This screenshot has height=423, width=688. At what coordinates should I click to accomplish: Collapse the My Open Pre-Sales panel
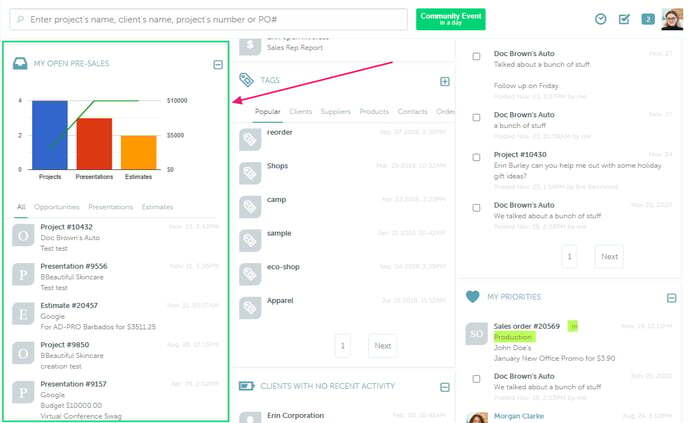tap(218, 64)
